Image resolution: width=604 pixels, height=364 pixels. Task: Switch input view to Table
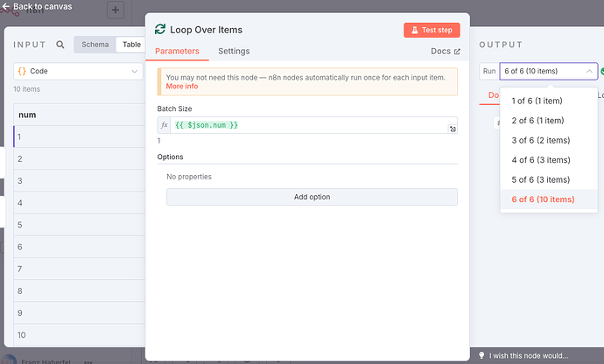(x=131, y=45)
